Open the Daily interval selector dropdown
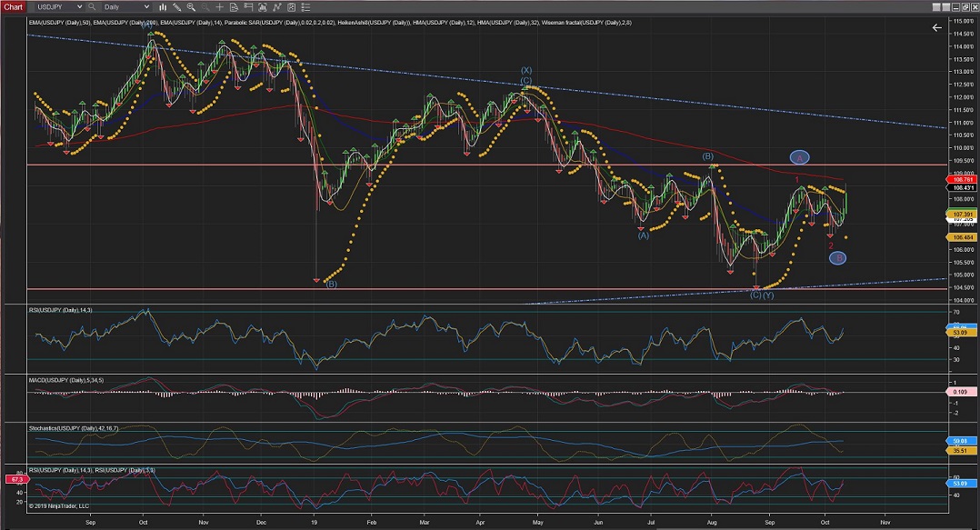 coord(126,7)
